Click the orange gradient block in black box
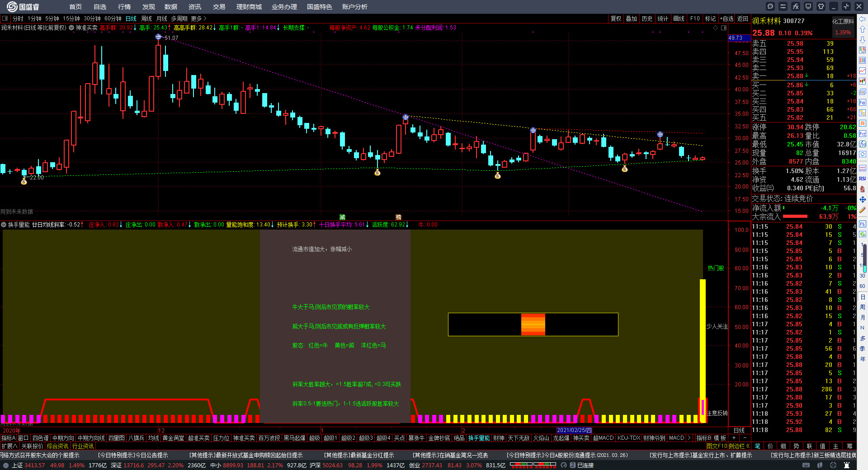 (x=533, y=324)
